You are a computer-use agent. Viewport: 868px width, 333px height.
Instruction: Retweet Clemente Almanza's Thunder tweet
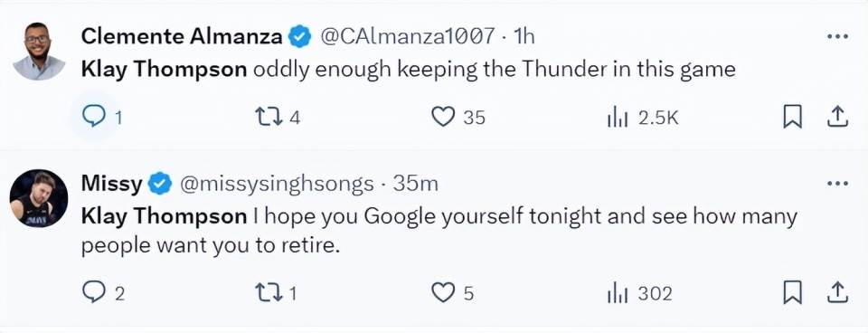tap(267, 118)
